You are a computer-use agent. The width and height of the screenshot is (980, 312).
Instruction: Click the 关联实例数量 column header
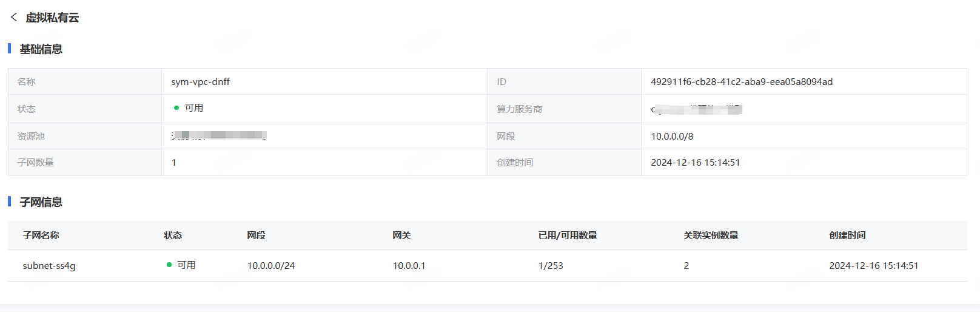[711, 236]
